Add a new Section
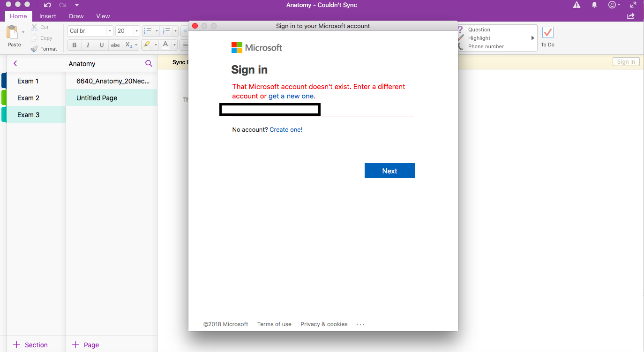 point(30,345)
